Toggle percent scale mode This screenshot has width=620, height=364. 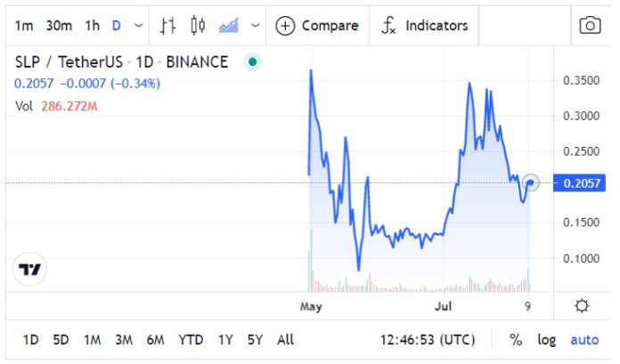[x=516, y=339]
